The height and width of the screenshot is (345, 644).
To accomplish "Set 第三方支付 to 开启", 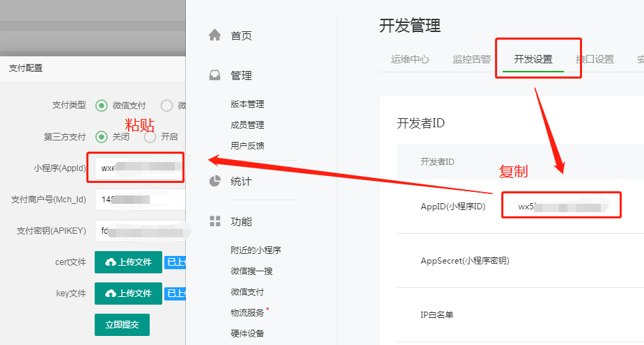I will [150, 136].
